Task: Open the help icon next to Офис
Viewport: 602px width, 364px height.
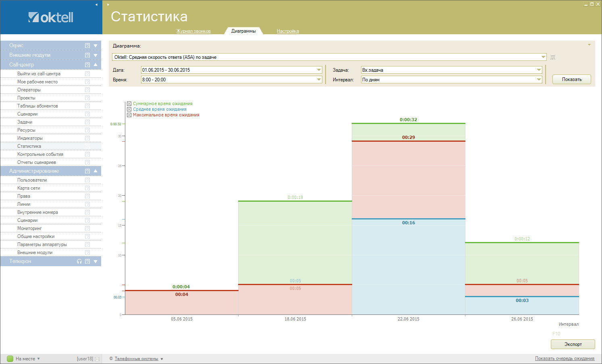Action: tap(87, 45)
